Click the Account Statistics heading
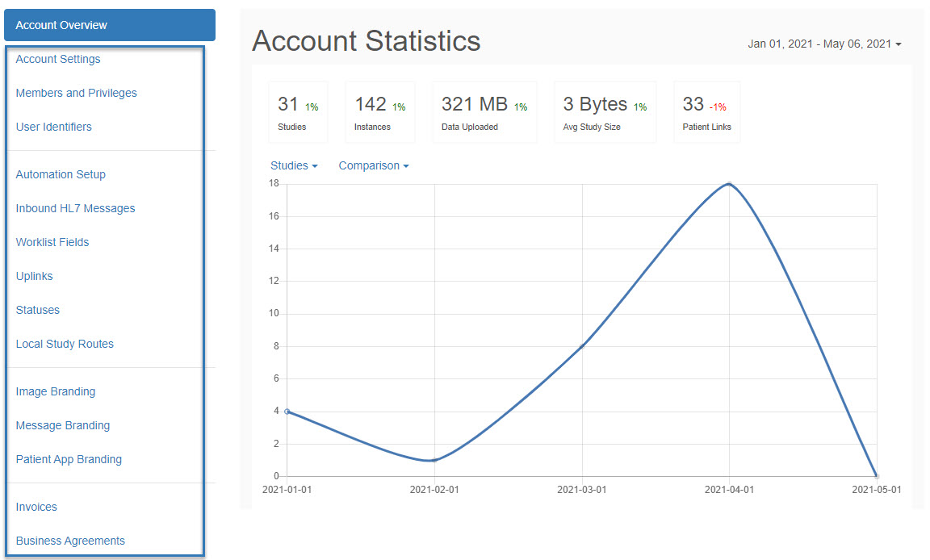 coord(366,41)
